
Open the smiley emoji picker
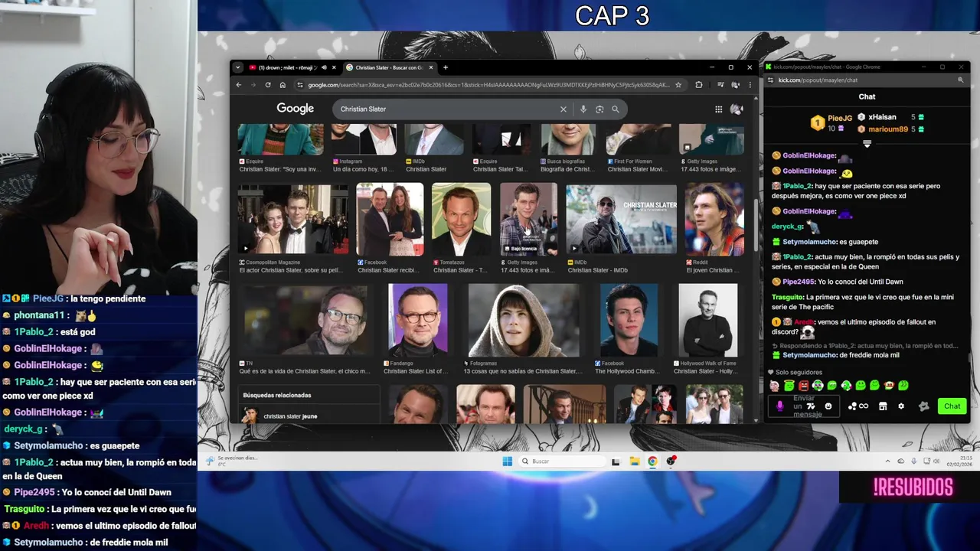[828, 406]
